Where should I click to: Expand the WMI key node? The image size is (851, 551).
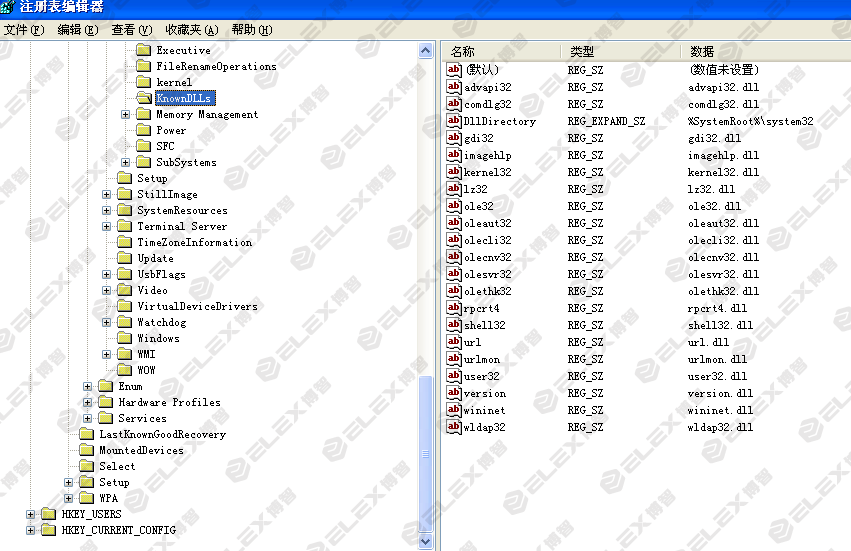point(107,354)
